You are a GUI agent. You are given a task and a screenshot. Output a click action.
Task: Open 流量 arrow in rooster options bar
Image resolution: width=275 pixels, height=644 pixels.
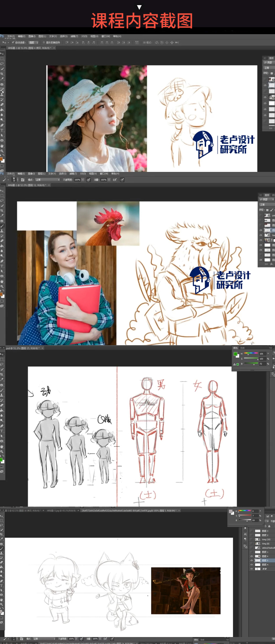[x=109, y=180]
